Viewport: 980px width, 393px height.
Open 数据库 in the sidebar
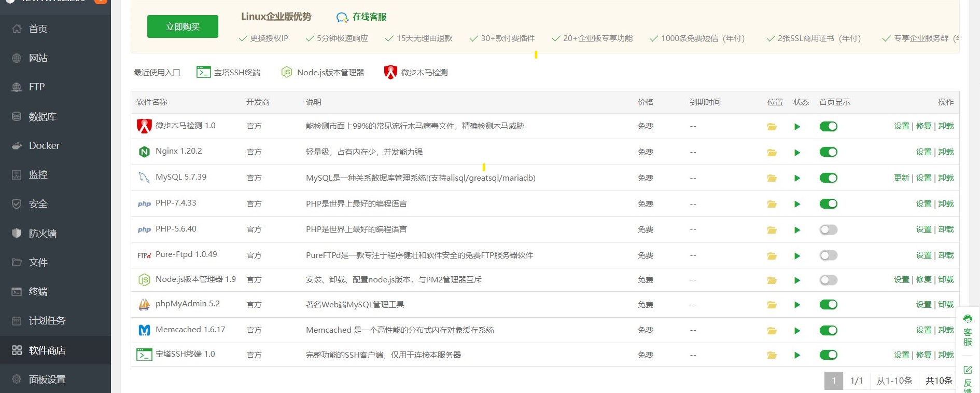[x=55, y=117]
